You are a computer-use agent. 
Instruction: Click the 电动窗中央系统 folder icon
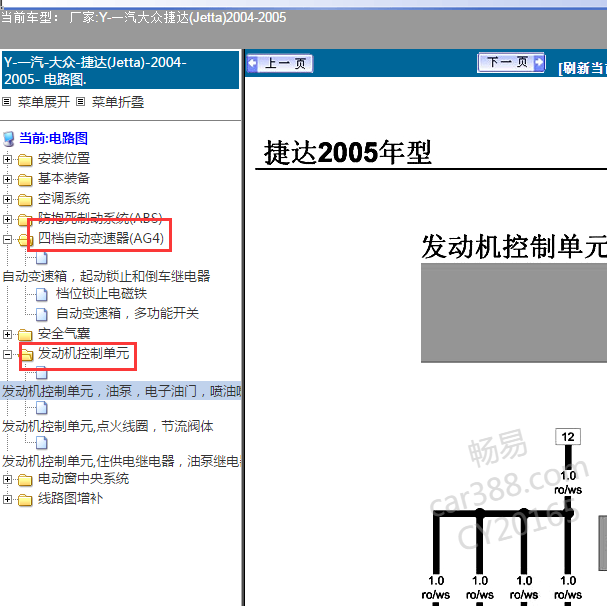(x=25, y=480)
